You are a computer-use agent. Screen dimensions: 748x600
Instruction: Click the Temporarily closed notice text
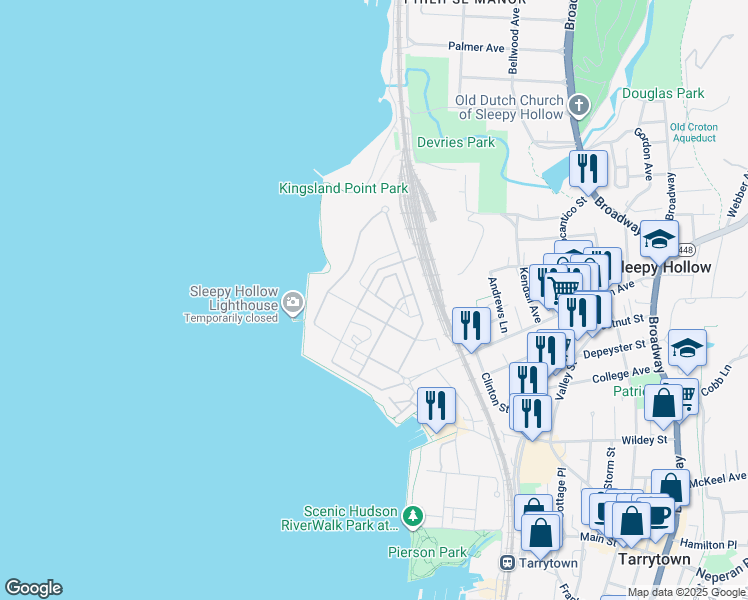(x=231, y=318)
